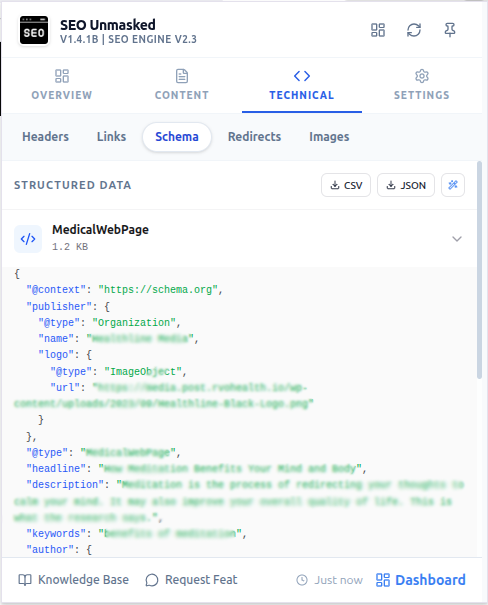The width and height of the screenshot is (488, 605).
Task: Click the "author" key in JSON
Action: pyautogui.click(x=50, y=549)
